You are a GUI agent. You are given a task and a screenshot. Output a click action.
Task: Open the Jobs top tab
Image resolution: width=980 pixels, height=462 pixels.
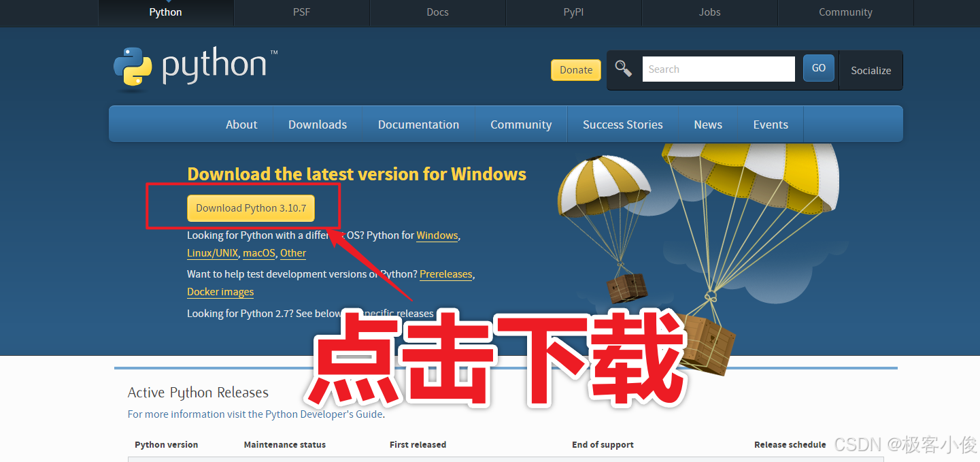pos(710,12)
